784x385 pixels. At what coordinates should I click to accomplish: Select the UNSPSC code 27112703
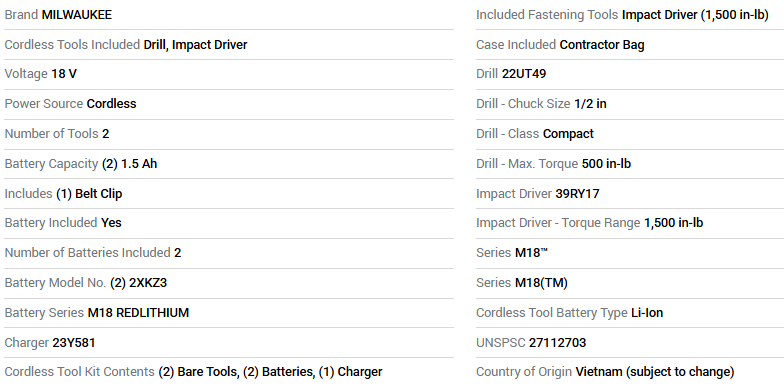click(558, 343)
